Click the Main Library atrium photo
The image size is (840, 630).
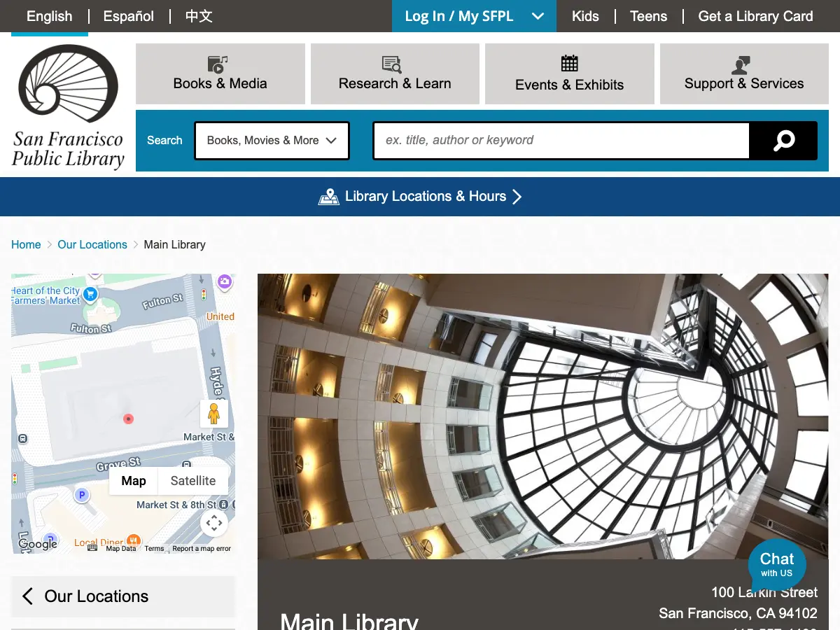pyautogui.click(x=543, y=416)
